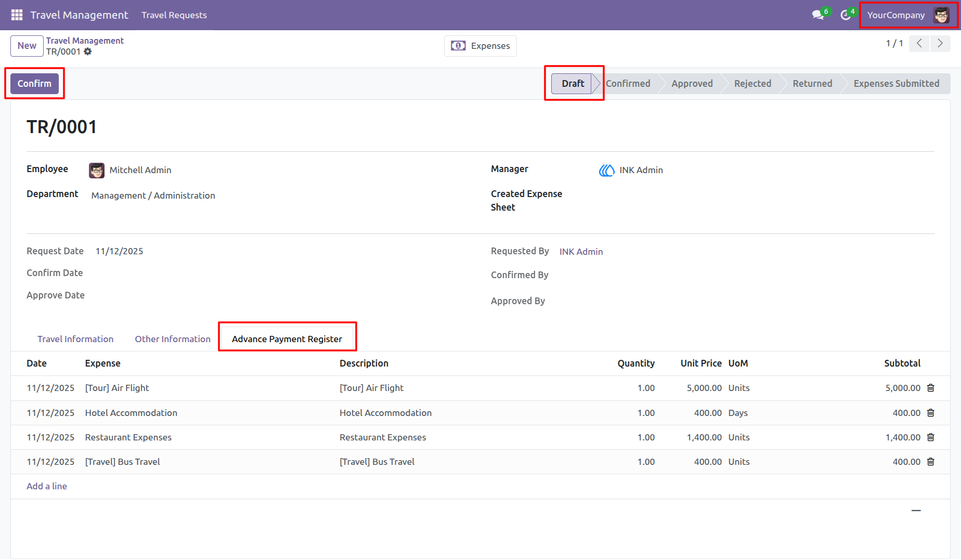Click the Travel Management breadcrumb link
This screenshot has height=560, width=961.
pyautogui.click(x=85, y=41)
